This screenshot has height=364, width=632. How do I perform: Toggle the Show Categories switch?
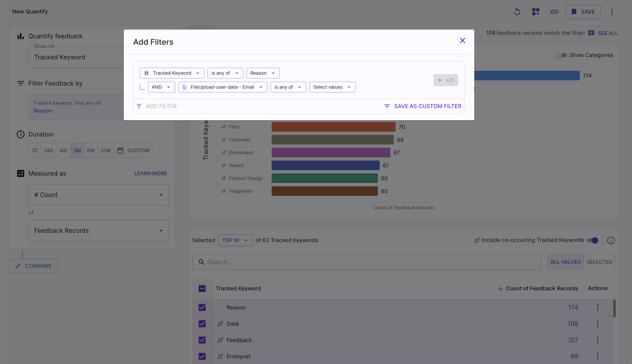[x=561, y=55]
